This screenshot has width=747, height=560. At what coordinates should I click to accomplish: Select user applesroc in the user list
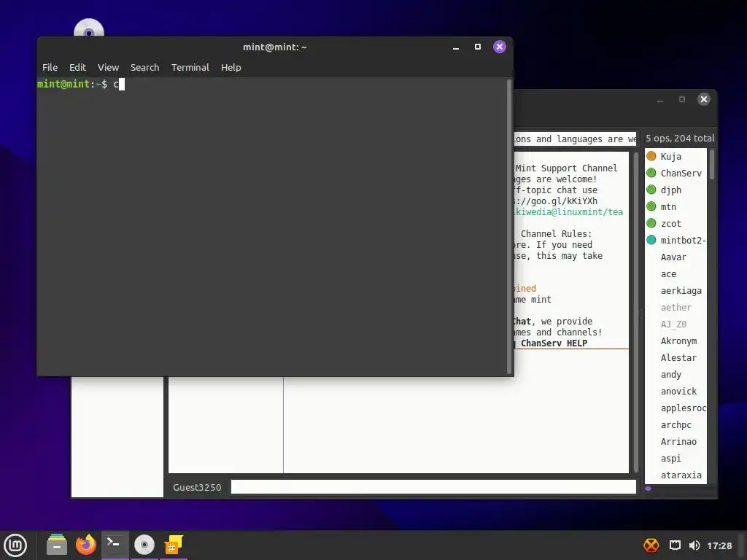(676, 408)
